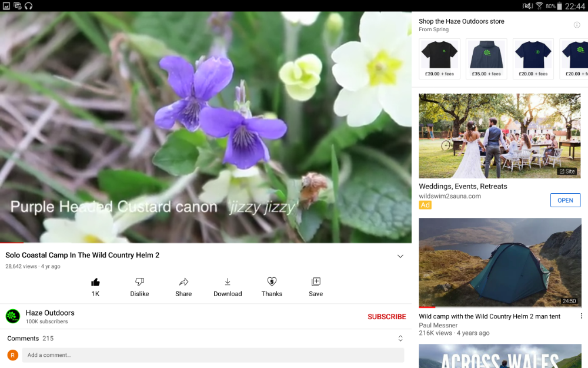This screenshot has height=368, width=588.
Task: Open the black T-shirt £20.00 product
Action: pyautogui.click(x=439, y=58)
